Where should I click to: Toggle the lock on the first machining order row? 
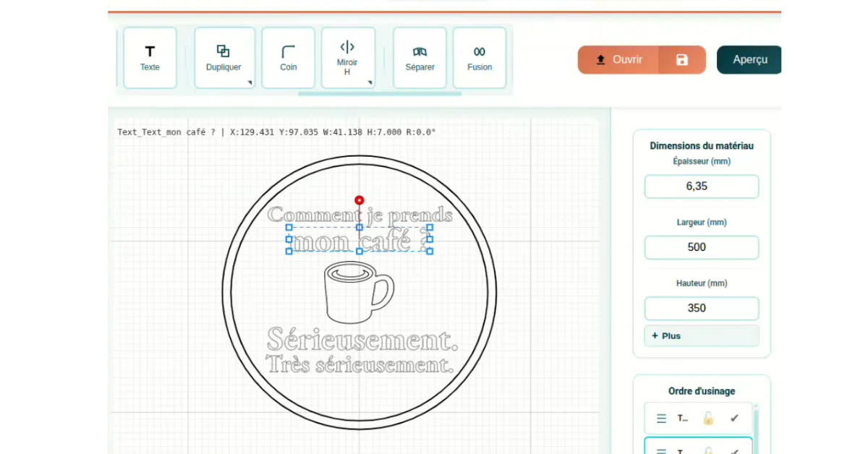click(708, 418)
